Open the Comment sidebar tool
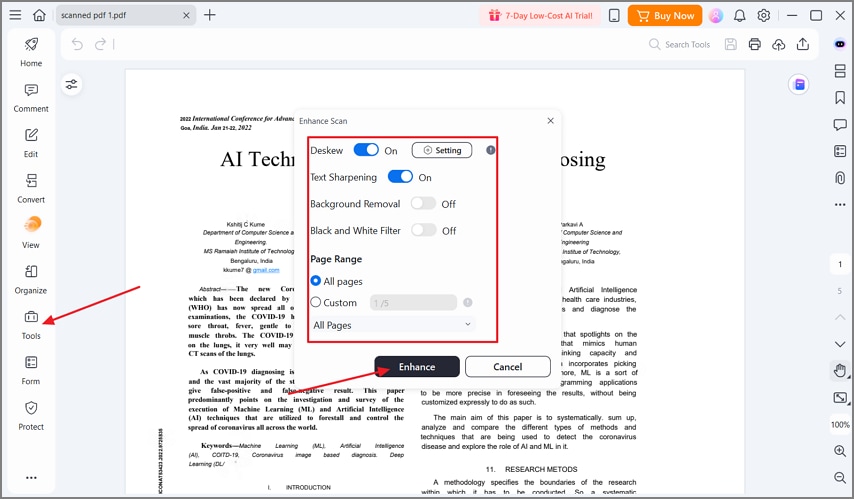Viewport: 854px width, 499px height. pos(31,98)
